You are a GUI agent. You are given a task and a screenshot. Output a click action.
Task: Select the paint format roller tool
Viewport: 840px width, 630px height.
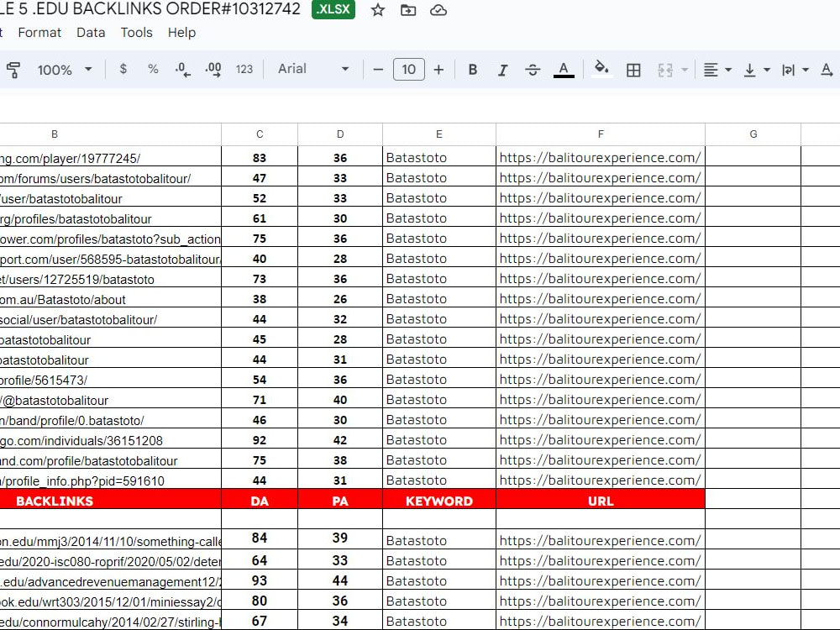[13, 70]
